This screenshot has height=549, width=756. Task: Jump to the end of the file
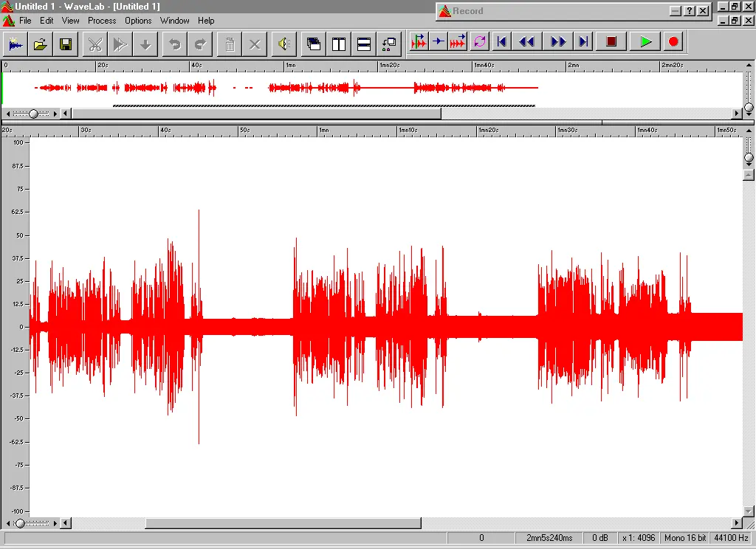tap(583, 42)
